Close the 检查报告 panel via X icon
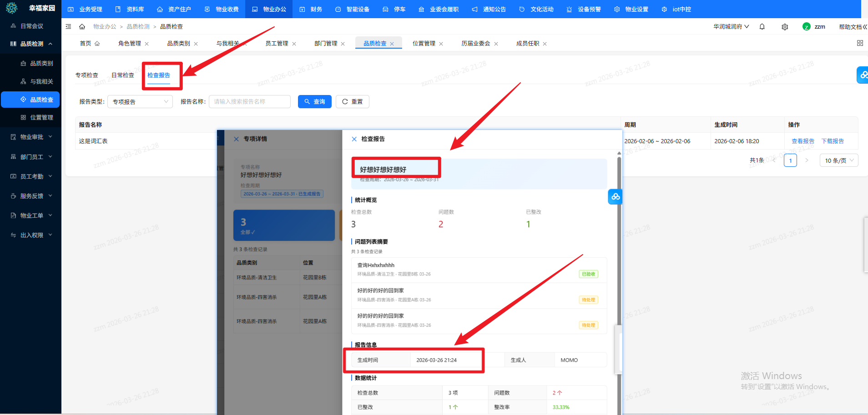This screenshot has height=415, width=868. click(354, 139)
